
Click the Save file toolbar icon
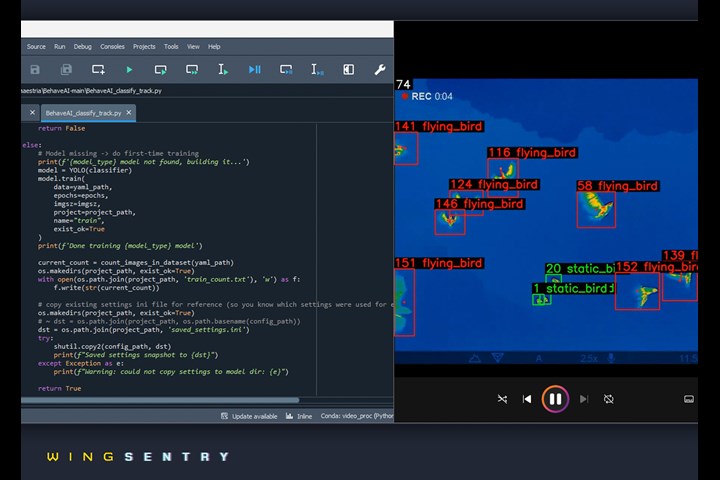coord(35,70)
